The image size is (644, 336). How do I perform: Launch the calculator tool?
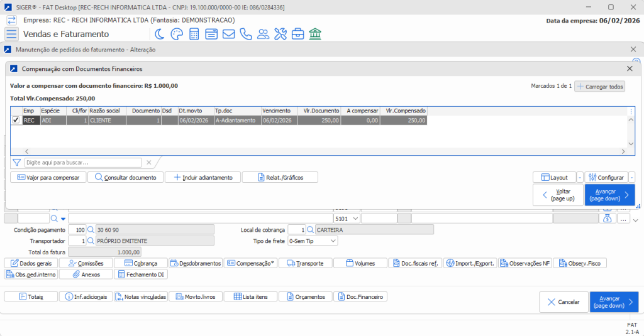[x=194, y=34]
